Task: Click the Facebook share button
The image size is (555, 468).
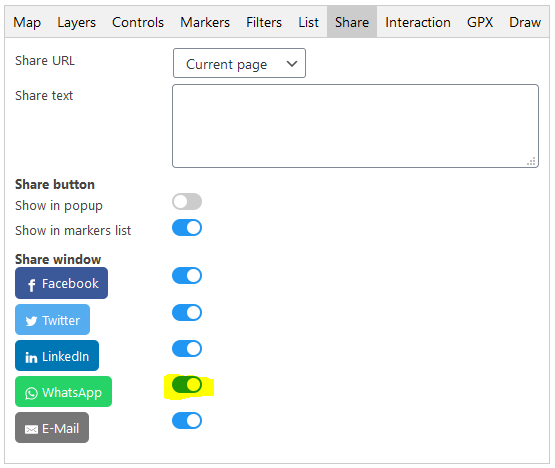Action: pyautogui.click(x=61, y=283)
